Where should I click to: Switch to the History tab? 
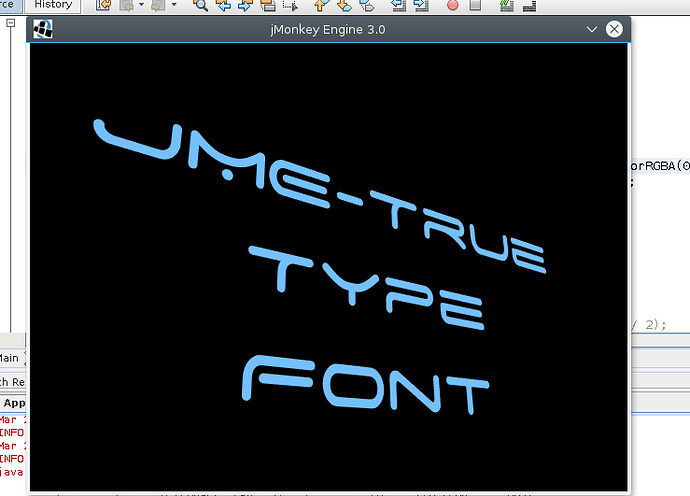[x=52, y=4]
